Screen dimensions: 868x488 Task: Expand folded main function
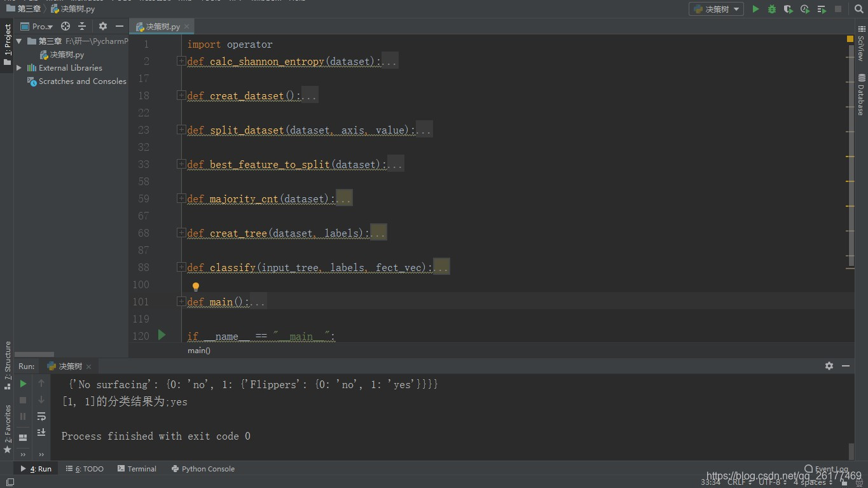181,302
